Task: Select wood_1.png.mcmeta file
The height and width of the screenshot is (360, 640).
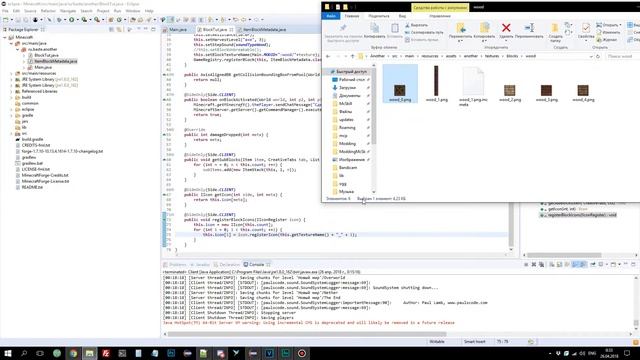Action: pos(473,86)
